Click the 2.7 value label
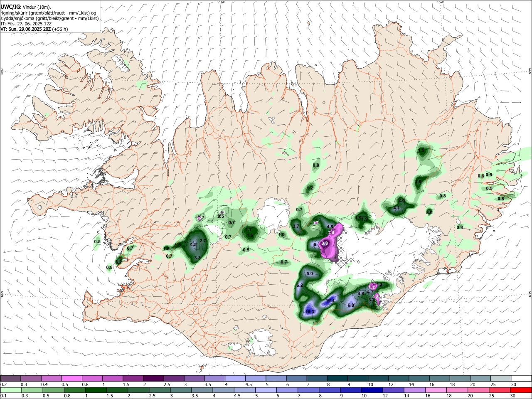The image size is (532, 399). (203, 241)
